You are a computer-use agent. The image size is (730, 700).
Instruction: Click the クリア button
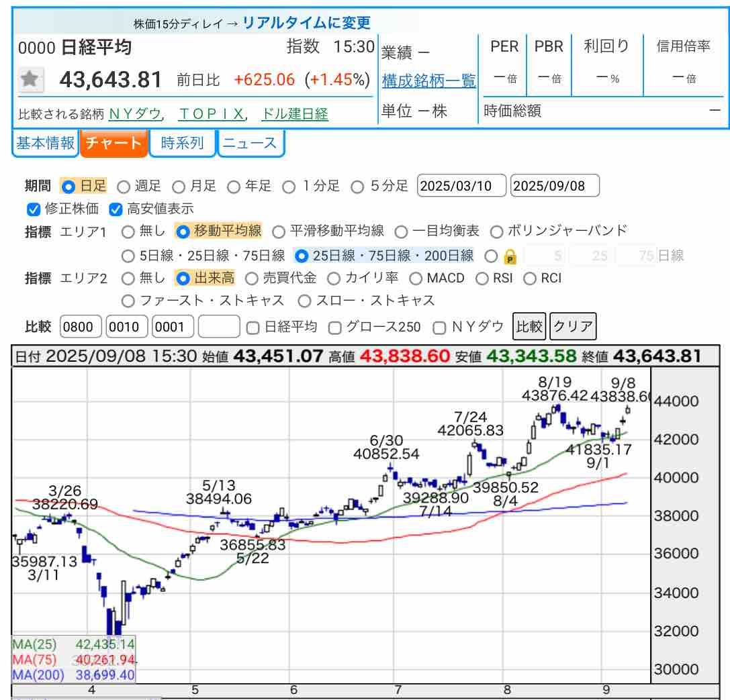573,327
